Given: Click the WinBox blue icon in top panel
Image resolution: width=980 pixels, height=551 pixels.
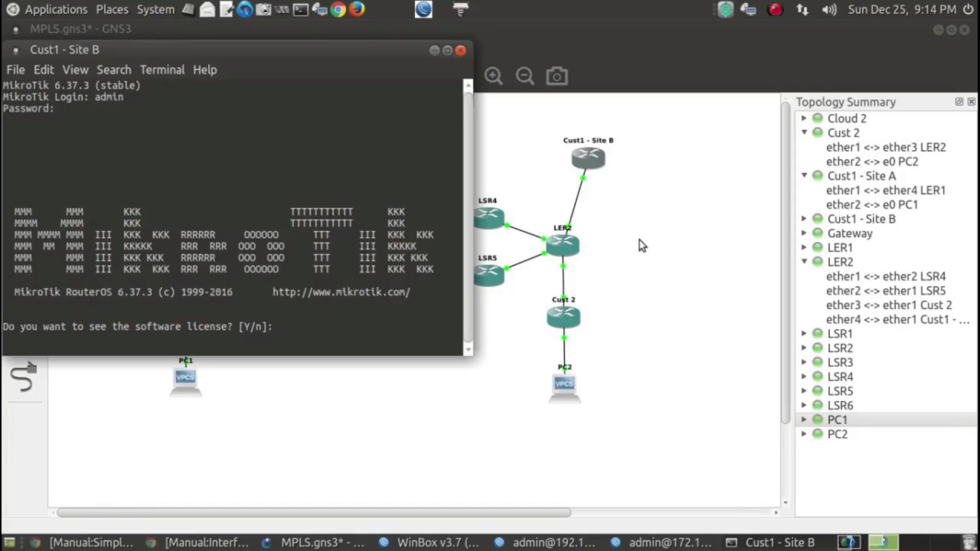Looking at the screenshot, I should click(x=423, y=9).
